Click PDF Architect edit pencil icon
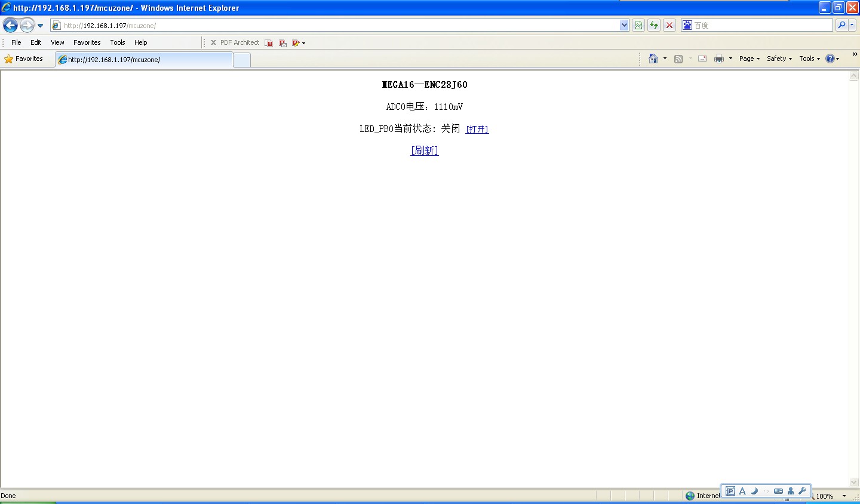The image size is (860, 504). [x=296, y=43]
